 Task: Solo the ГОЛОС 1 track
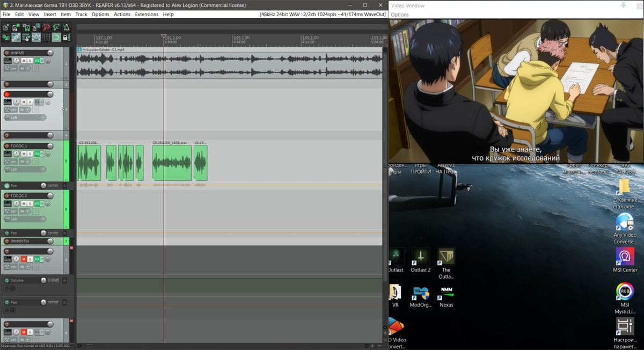click(30, 154)
